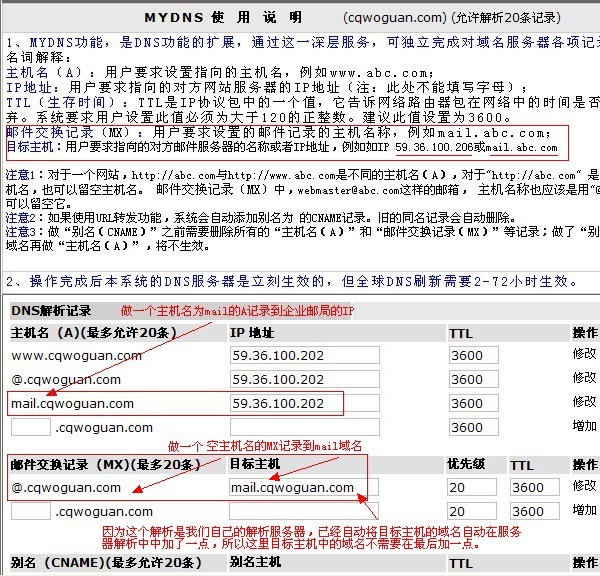This screenshot has width=600, height=576.
Task: Click the 邮件交换记录 (MX)(最多20条) header
Action: 106,465
